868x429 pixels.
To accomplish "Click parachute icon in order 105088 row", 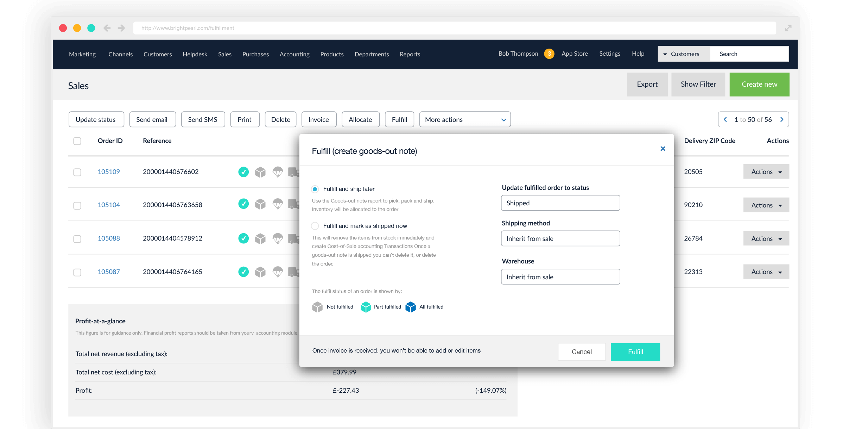I will point(278,238).
